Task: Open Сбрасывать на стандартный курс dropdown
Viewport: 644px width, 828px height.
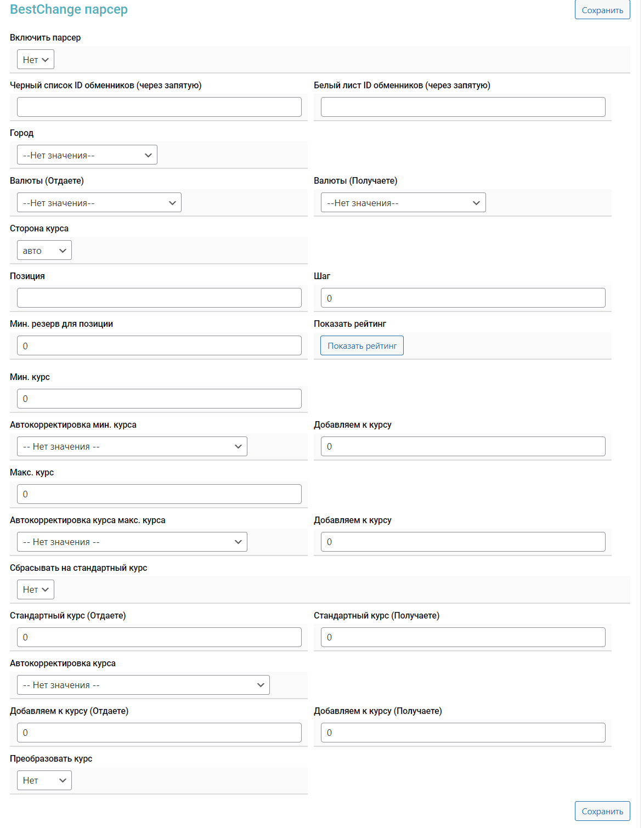Action: (x=36, y=589)
